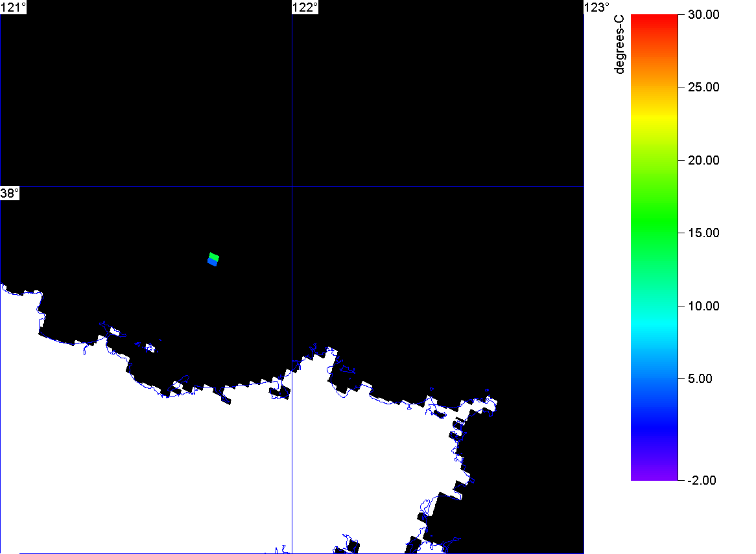The height and width of the screenshot is (554, 756).
Task: Click the 15.00 colorbar value
Action: [x=703, y=233]
